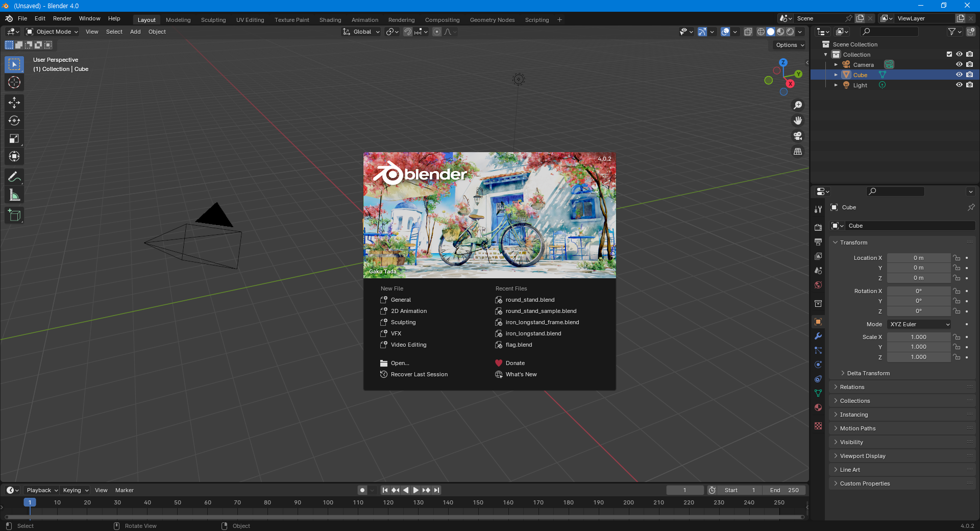This screenshot has height=531, width=980.
Task: Open the XYZ Euler rotation mode dropdown
Action: click(x=919, y=324)
